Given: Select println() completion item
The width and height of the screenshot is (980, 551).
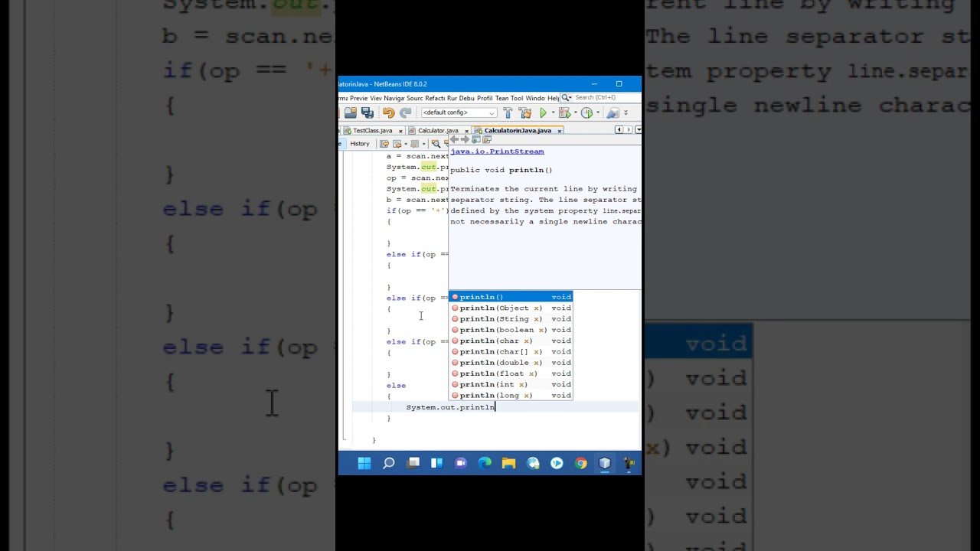Looking at the screenshot, I should 511,297.
